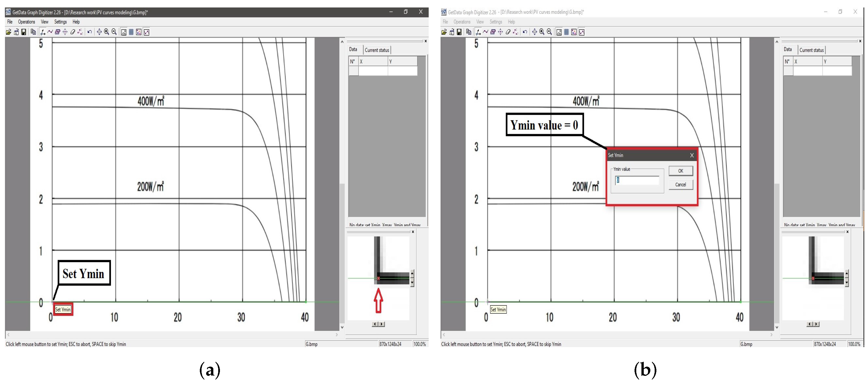868x385 pixels.
Task: Select the Point capture crosshair tool in left toolbar
Action: tap(65, 32)
